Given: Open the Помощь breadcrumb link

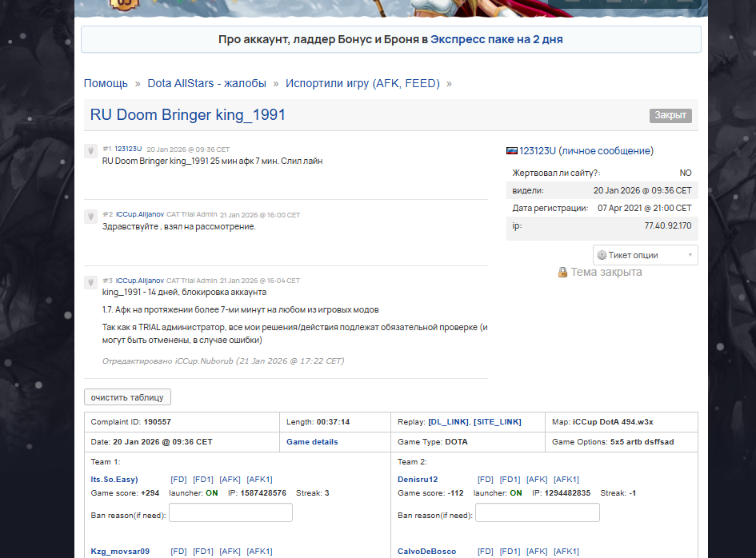Looking at the screenshot, I should (x=106, y=83).
